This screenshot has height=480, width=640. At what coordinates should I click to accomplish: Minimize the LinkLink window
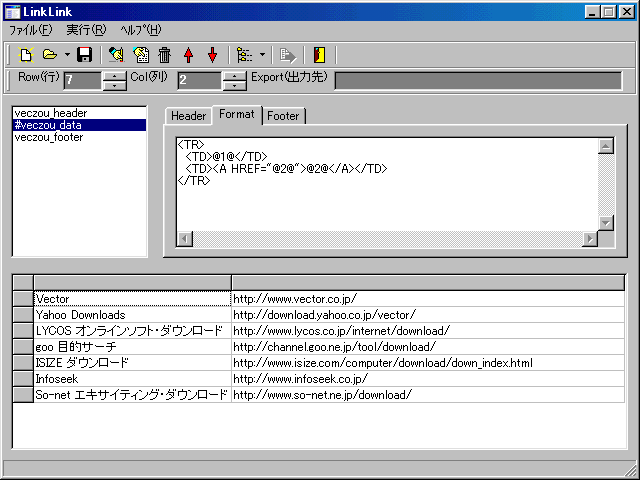point(592,12)
